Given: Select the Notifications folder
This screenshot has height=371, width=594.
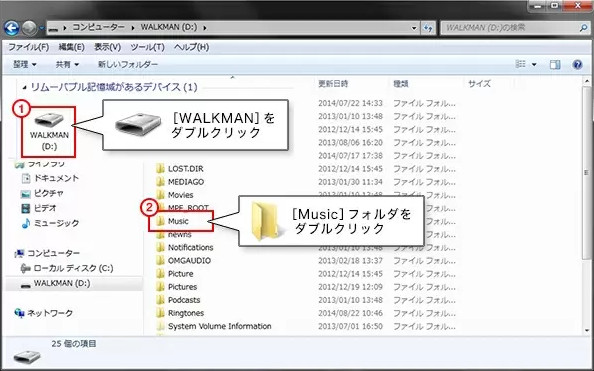Looking at the screenshot, I should click(191, 247).
